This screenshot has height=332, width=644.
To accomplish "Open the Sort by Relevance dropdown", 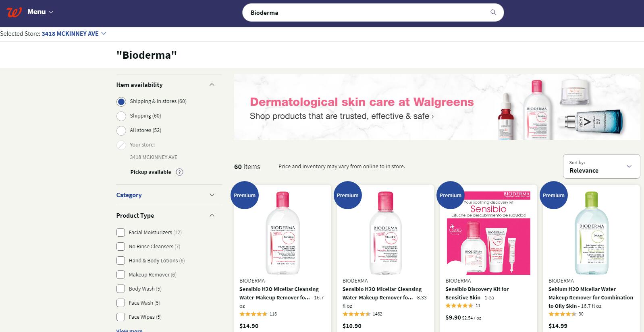I will 601,166.
